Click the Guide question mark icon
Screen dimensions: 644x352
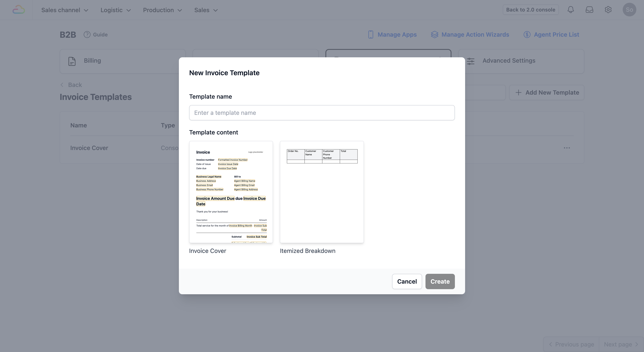click(87, 35)
